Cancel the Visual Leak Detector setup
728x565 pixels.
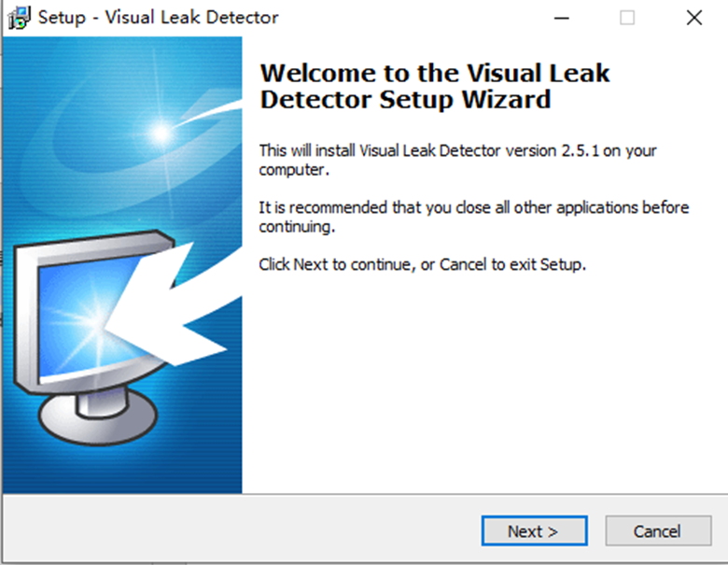click(656, 531)
